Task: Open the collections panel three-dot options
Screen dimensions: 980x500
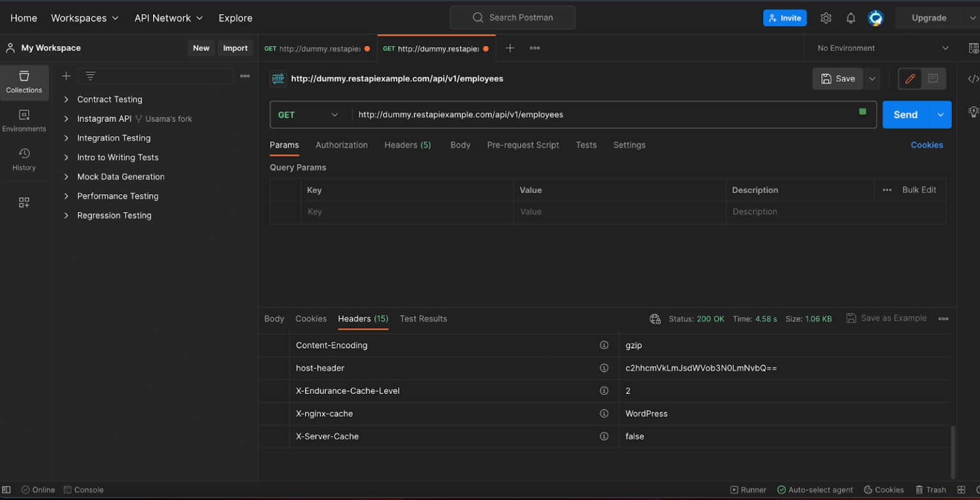Action: point(245,76)
